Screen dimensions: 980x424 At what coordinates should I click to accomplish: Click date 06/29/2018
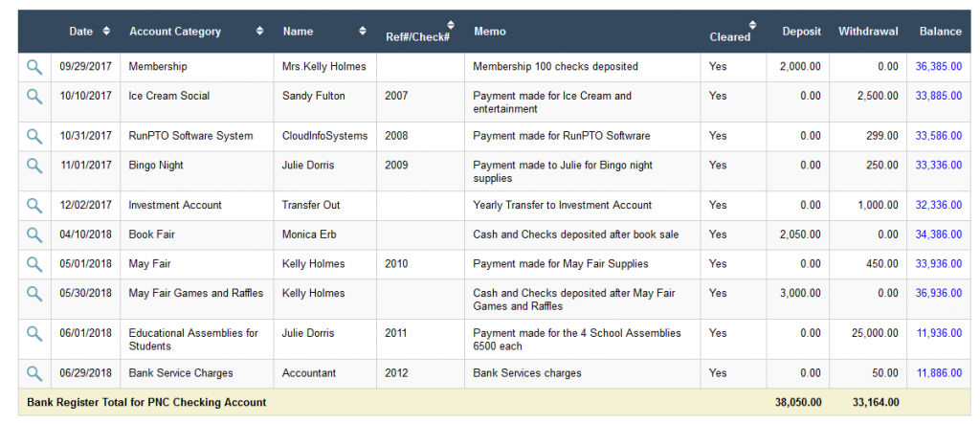point(85,373)
